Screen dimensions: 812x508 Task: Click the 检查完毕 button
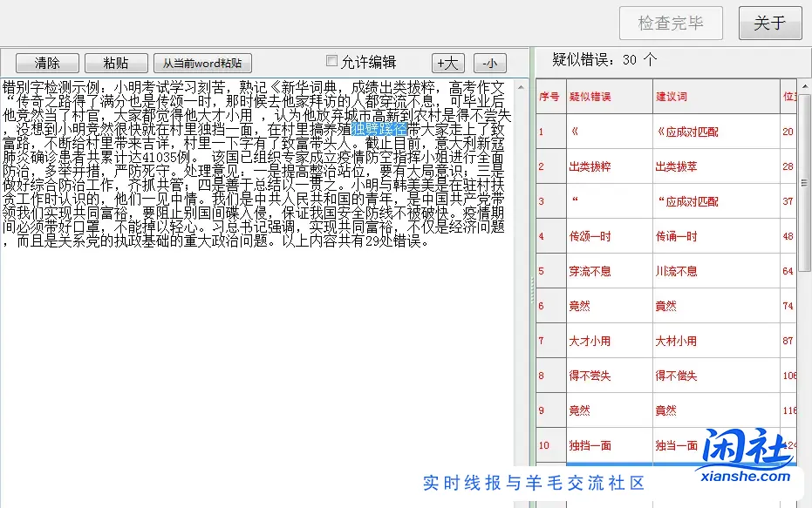(671, 24)
